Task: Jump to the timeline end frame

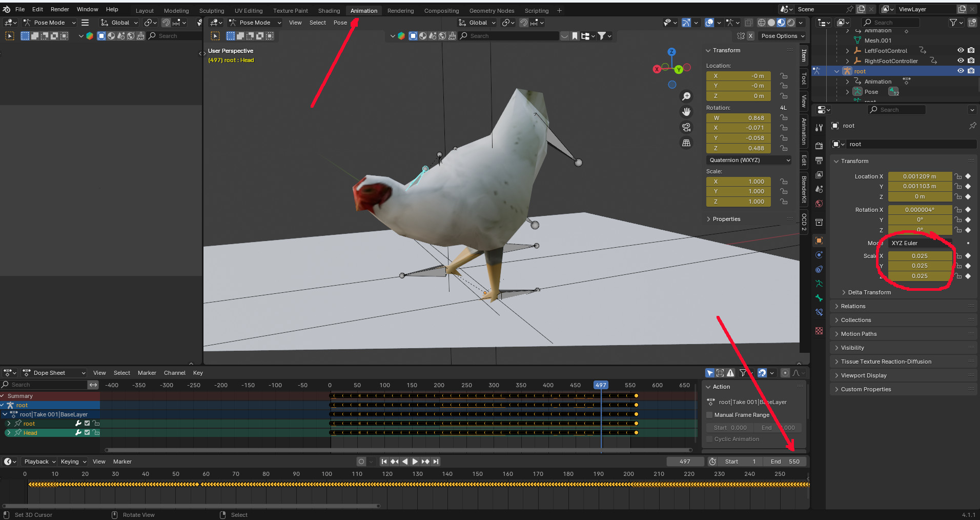Action: click(x=436, y=462)
